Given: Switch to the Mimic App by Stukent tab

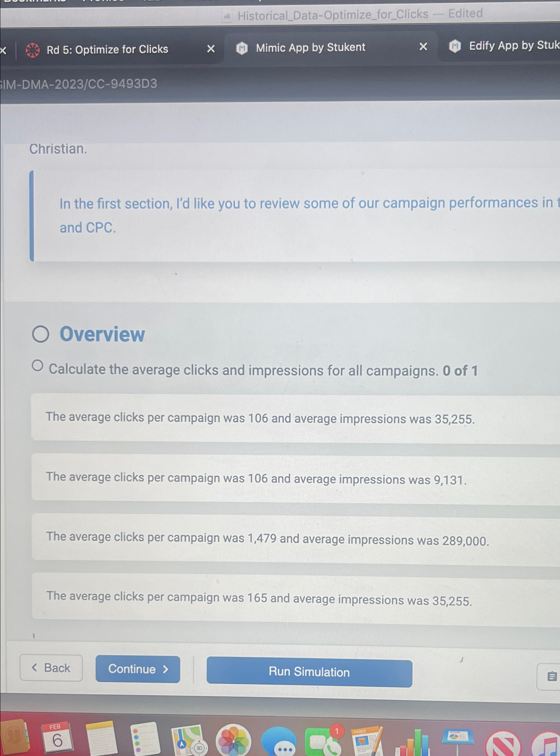Looking at the screenshot, I should click(310, 48).
